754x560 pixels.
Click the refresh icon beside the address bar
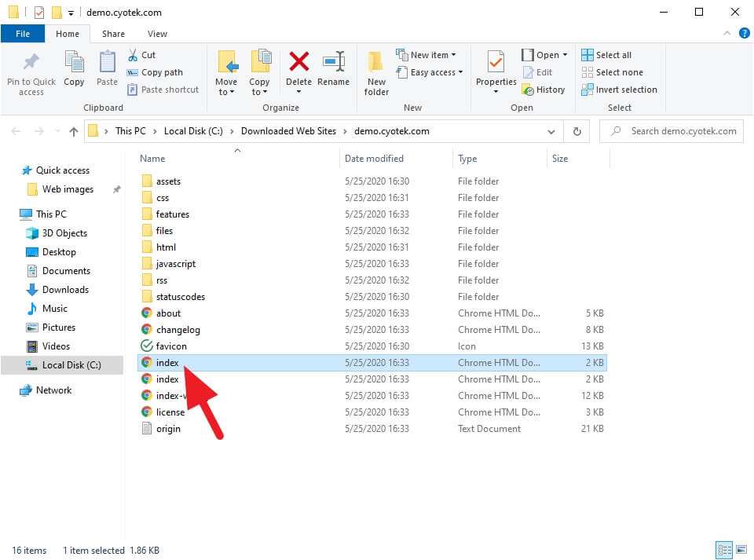pos(577,131)
